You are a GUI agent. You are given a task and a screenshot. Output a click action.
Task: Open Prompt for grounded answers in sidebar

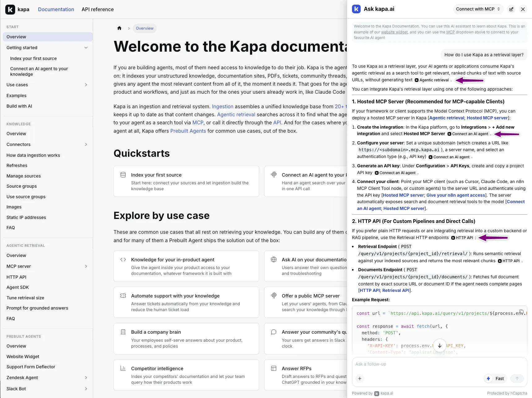tap(37, 308)
